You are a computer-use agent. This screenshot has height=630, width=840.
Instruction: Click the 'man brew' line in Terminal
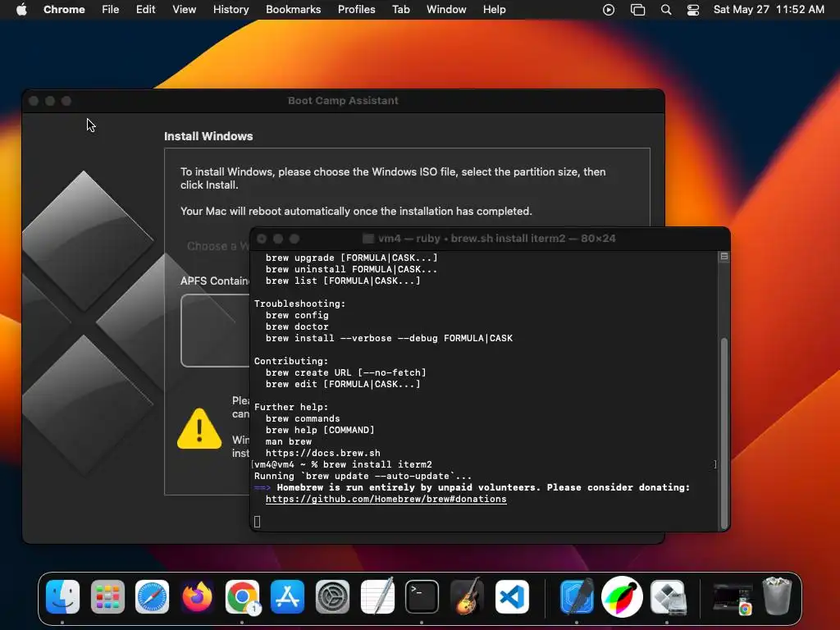[288, 441]
